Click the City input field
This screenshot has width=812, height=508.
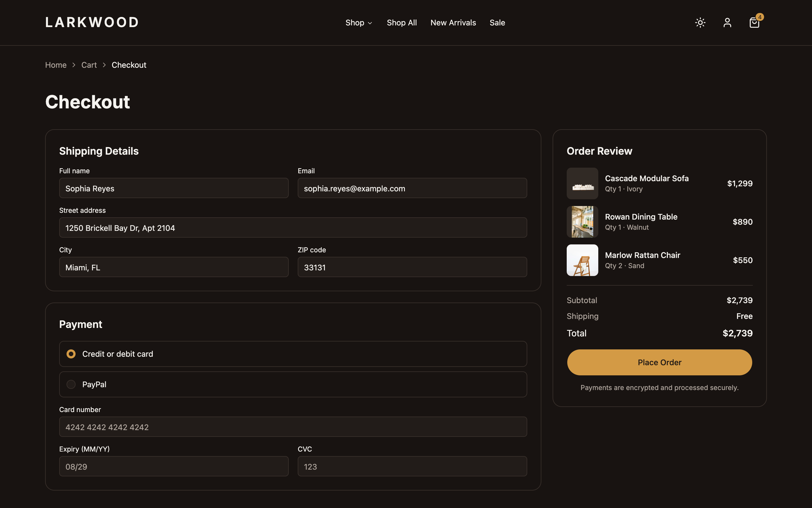[x=174, y=267]
